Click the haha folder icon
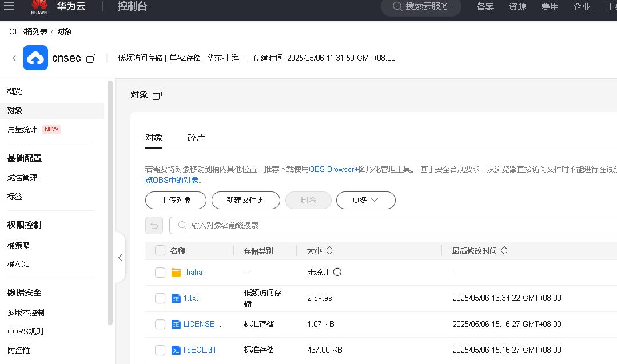Screen dimensions: 617x364 [x=176, y=273]
